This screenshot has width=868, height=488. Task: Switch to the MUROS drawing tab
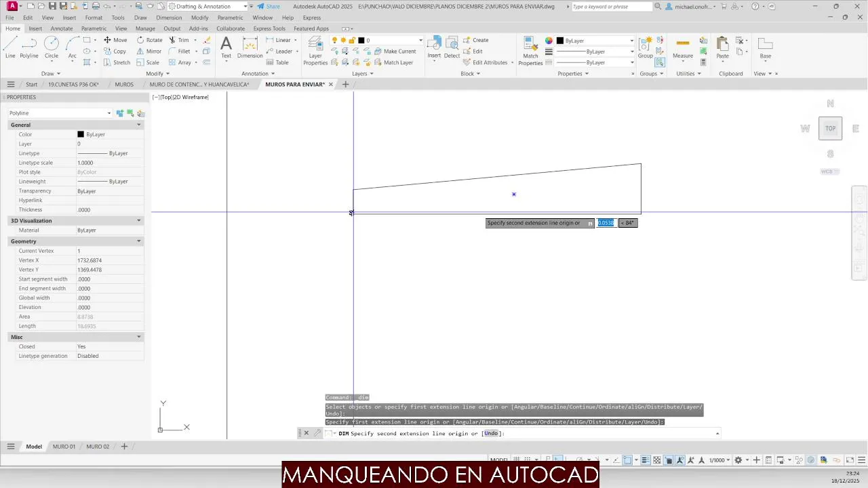(x=124, y=85)
